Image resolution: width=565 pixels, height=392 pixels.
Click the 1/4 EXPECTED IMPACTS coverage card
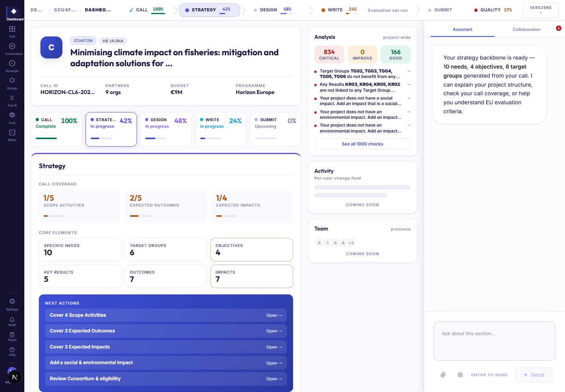pyautogui.click(x=252, y=207)
